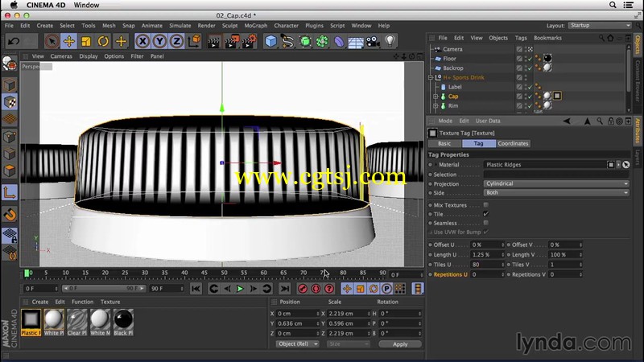Screen dimensions: 644x362
Task: Enable the Seamless checkbox
Action: (486, 223)
